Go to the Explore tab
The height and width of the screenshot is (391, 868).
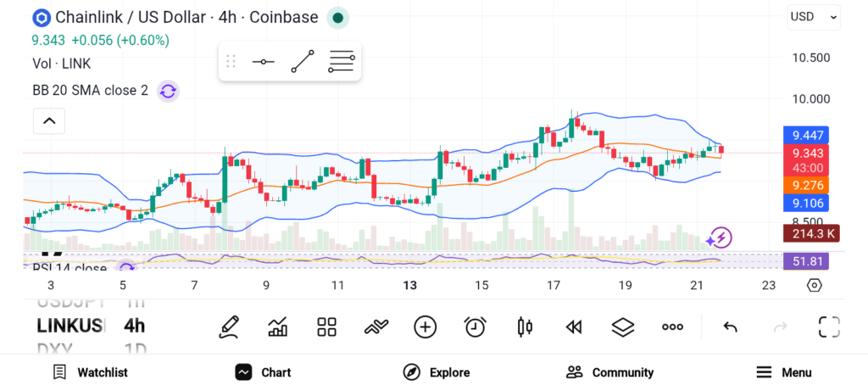pos(436,372)
